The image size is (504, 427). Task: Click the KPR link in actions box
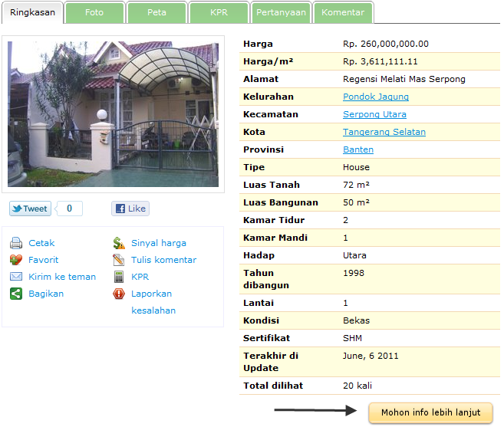click(140, 277)
